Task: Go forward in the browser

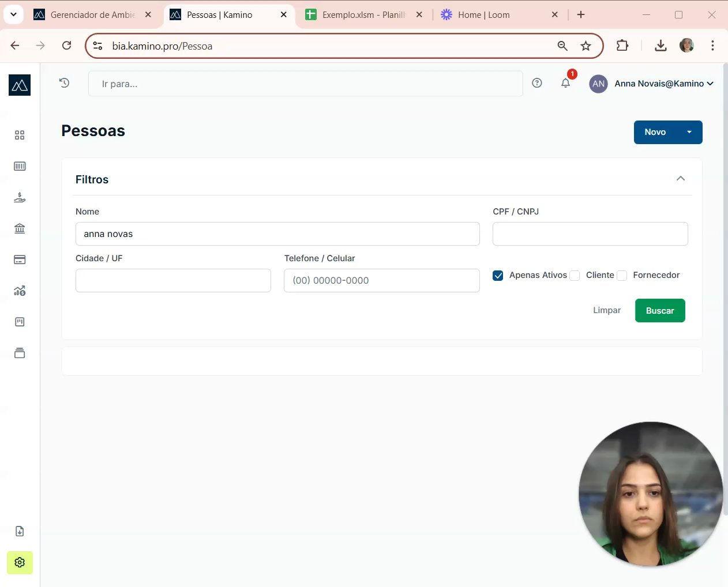Action: (40, 46)
